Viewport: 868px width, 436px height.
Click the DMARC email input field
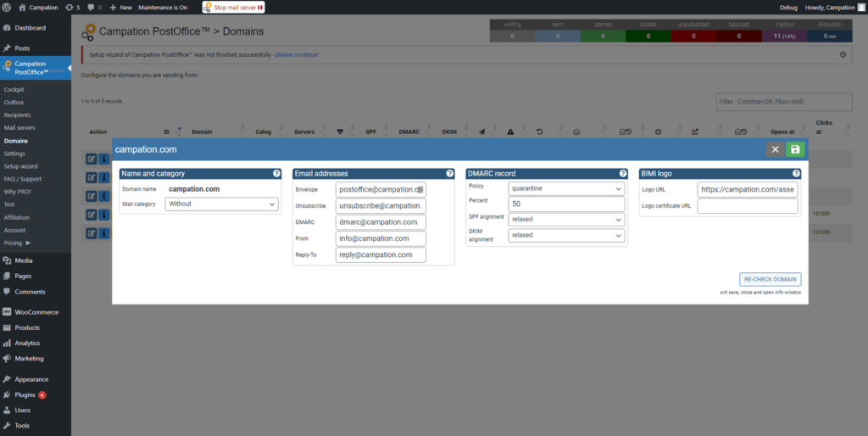(x=381, y=222)
